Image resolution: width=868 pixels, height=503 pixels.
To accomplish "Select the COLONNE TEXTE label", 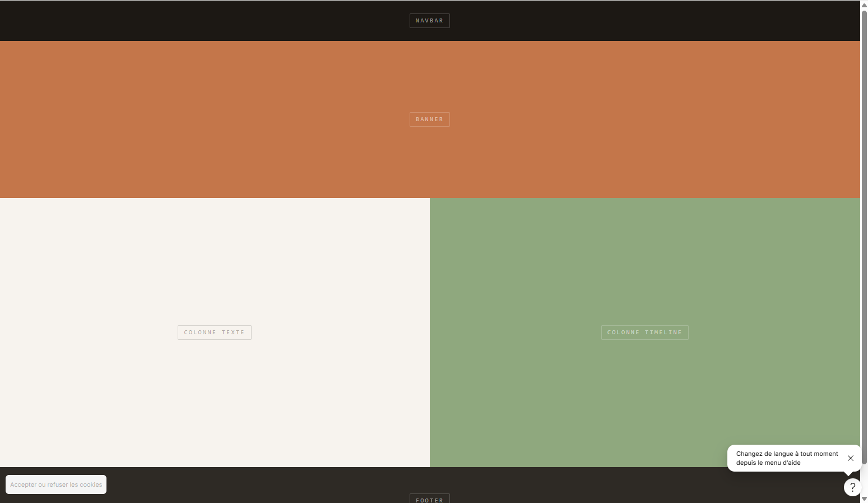I will pos(215,333).
